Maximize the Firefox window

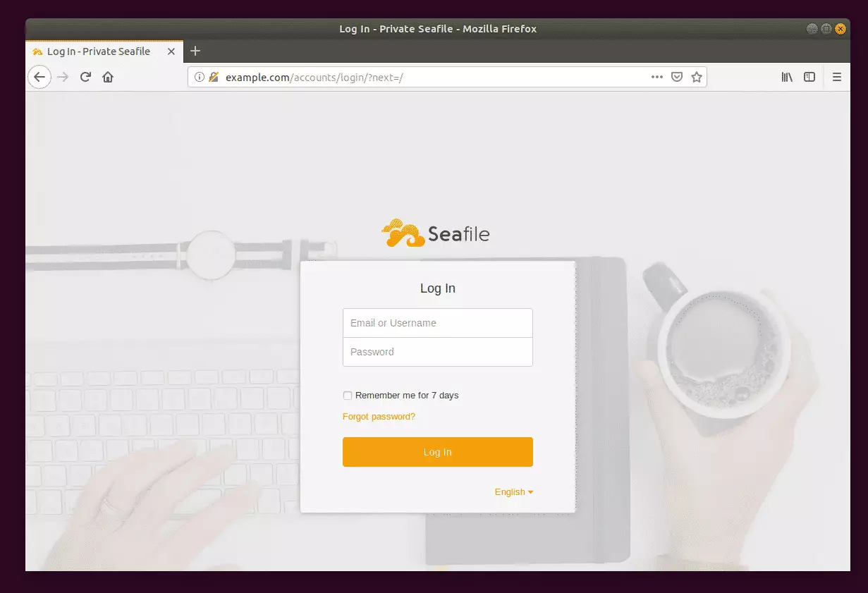pos(826,29)
